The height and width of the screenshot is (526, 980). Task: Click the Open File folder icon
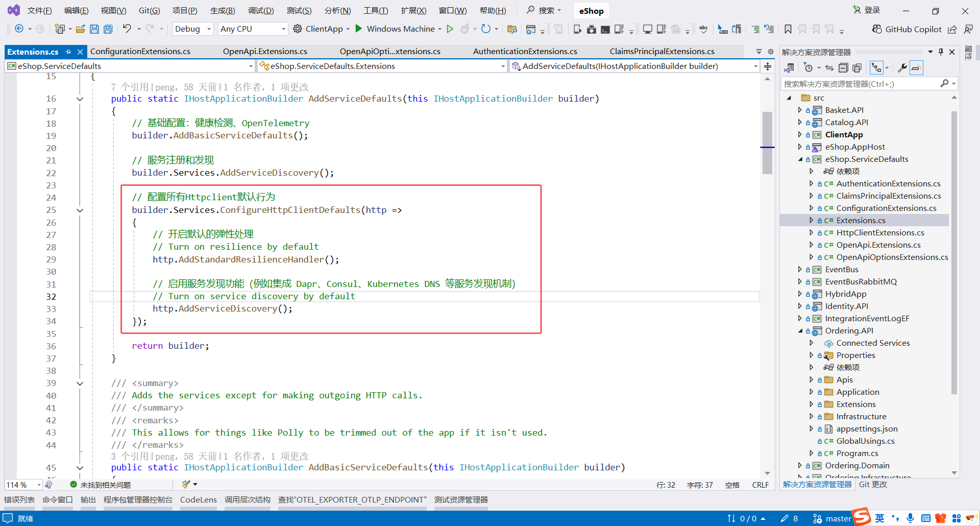tap(80, 29)
